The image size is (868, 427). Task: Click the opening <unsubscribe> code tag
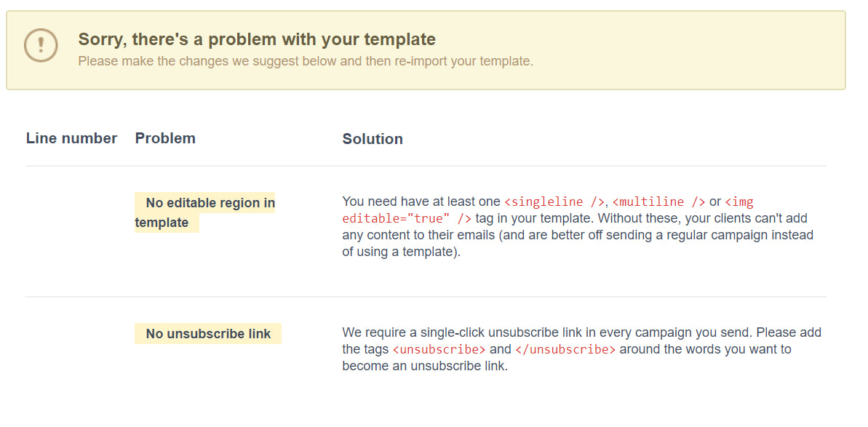pyautogui.click(x=439, y=350)
